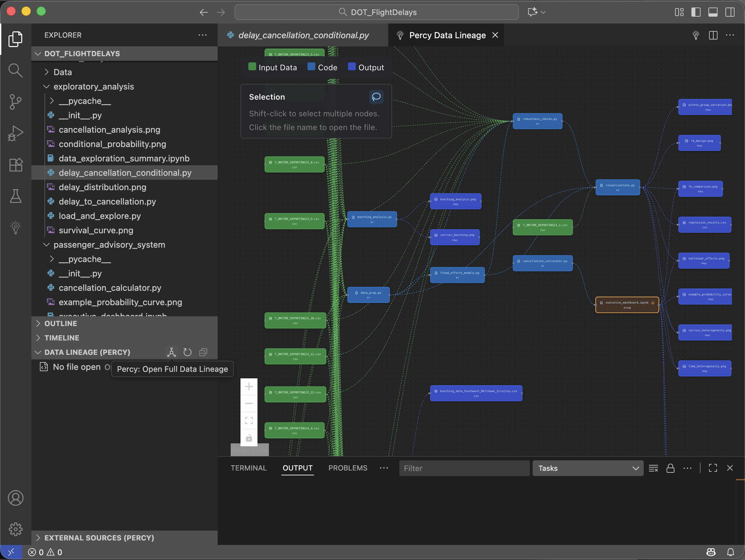Refresh the Data Lineage (Percy) panel
This screenshot has height=560, width=745.
[187, 352]
